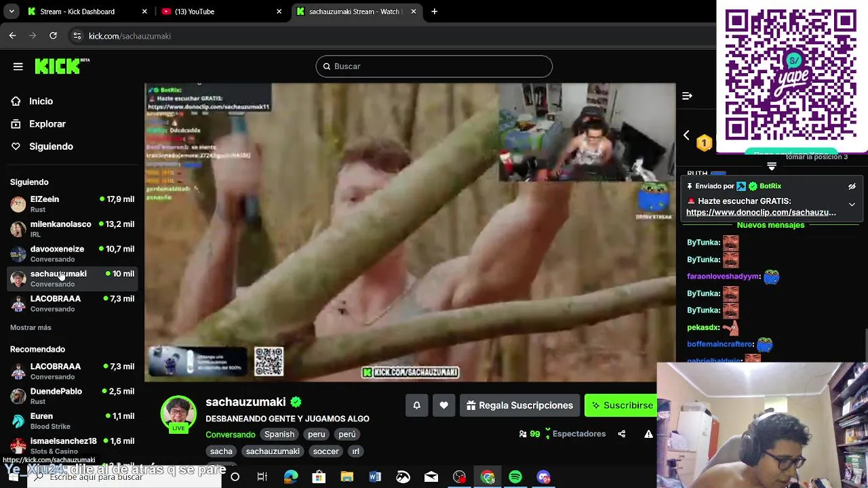This screenshot has width=868, height=488.
Task: Select sachauzumaki channel in sidebar
Action: 73,279
